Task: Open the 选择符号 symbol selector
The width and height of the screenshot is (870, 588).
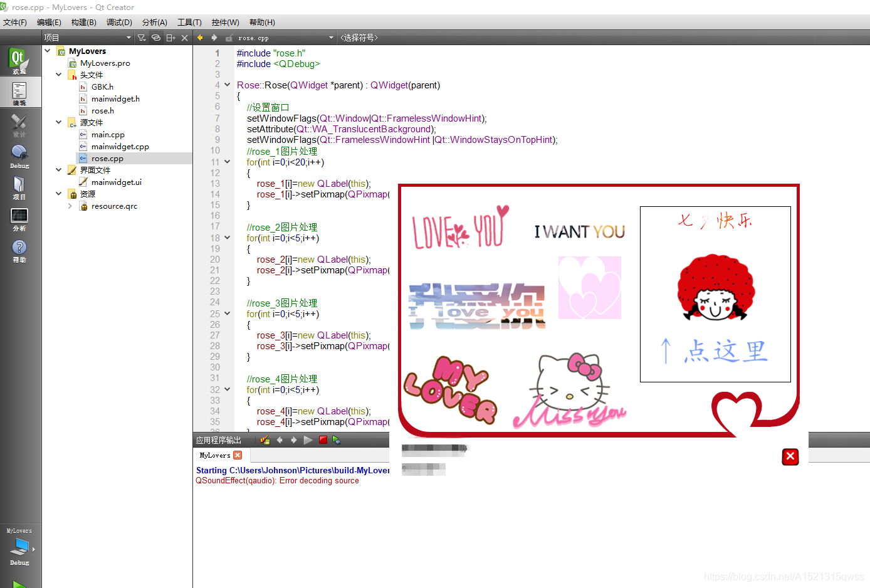Action: [x=359, y=38]
